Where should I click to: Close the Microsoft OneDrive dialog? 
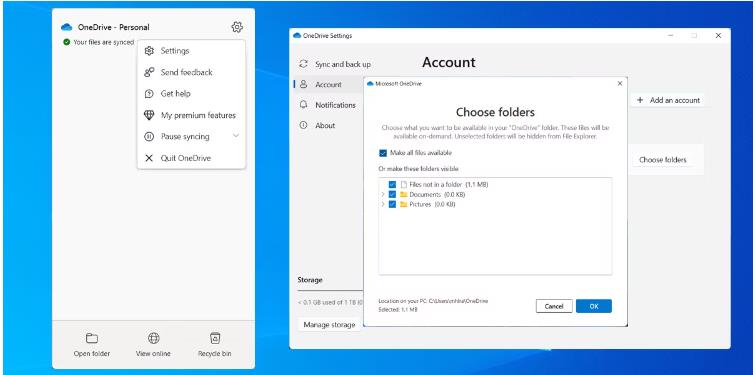pos(620,84)
